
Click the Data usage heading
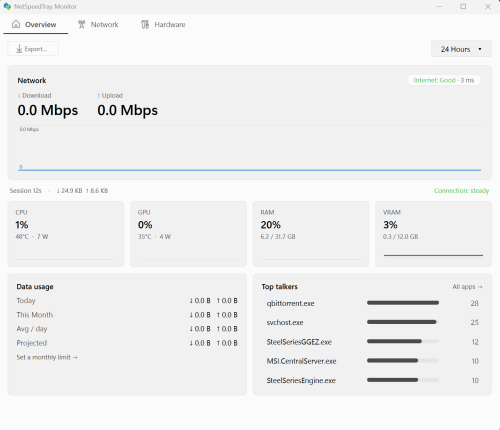tap(35, 287)
